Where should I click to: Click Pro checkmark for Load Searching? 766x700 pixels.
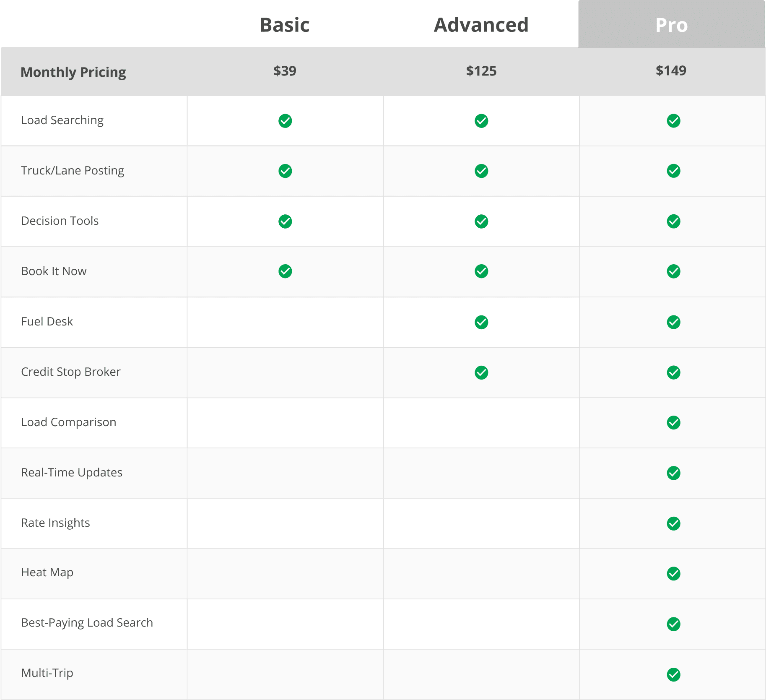pyautogui.click(x=673, y=121)
